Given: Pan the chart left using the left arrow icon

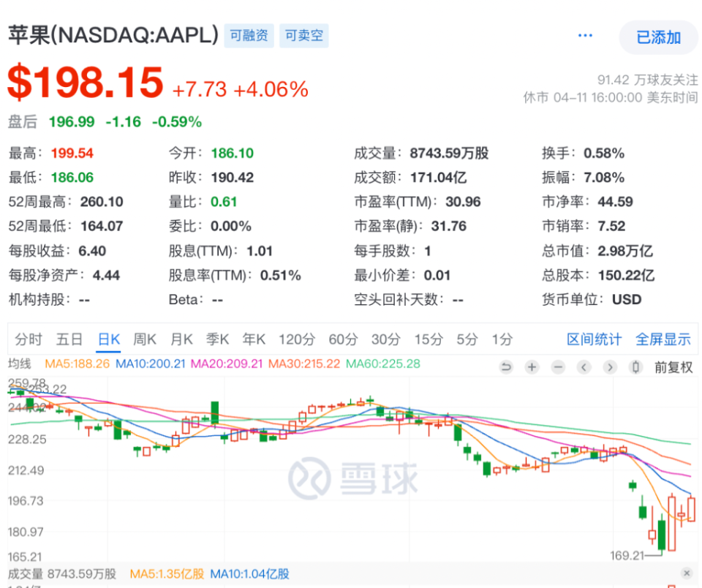Looking at the screenshot, I should [584, 367].
